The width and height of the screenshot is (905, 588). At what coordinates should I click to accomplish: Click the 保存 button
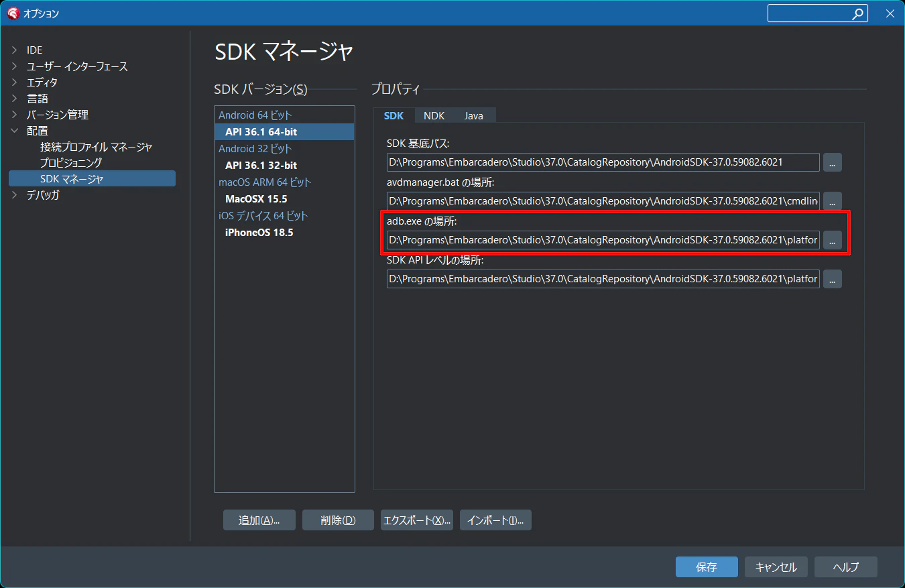pos(707,567)
